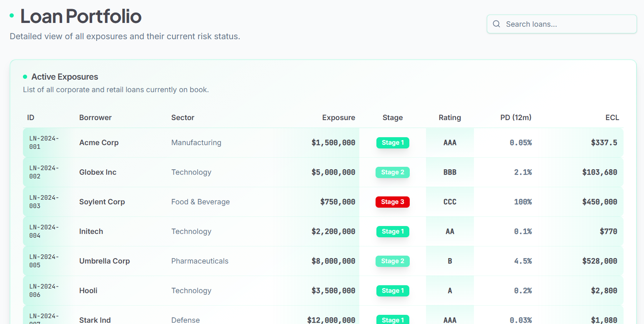The height and width of the screenshot is (324, 644).
Task: Sort by the Exposure column header
Action: tap(338, 118)
